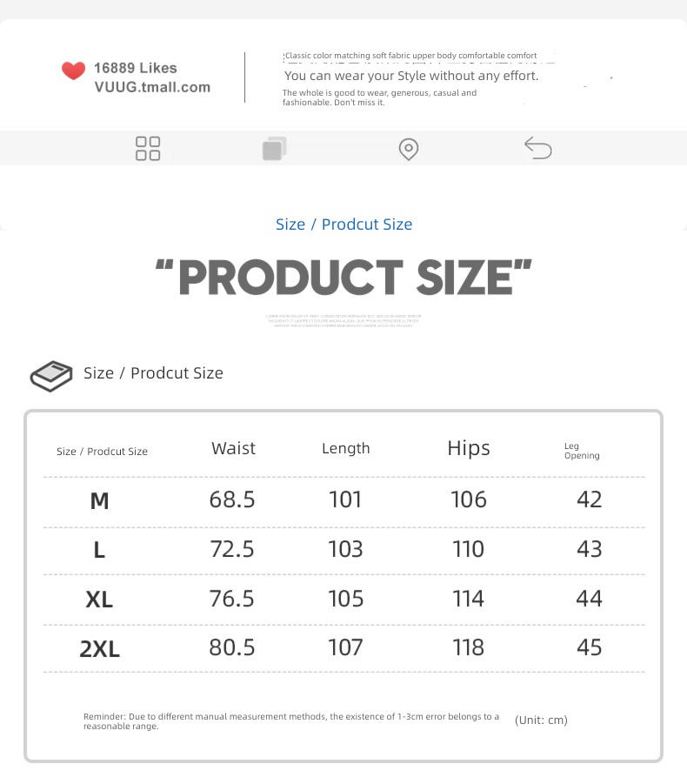687x784 pixels.
Task: Click the 16889 Likes text
Action: coord(136,68)
